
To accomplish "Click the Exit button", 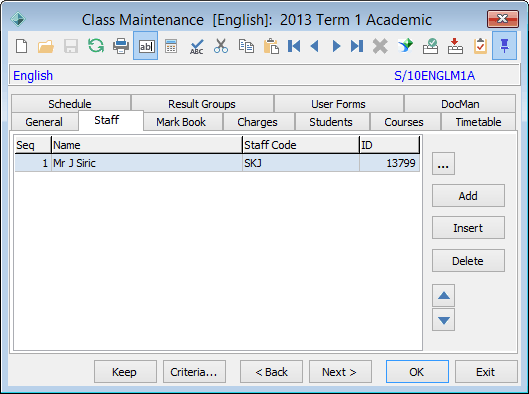I will click(x=486, y=372).
